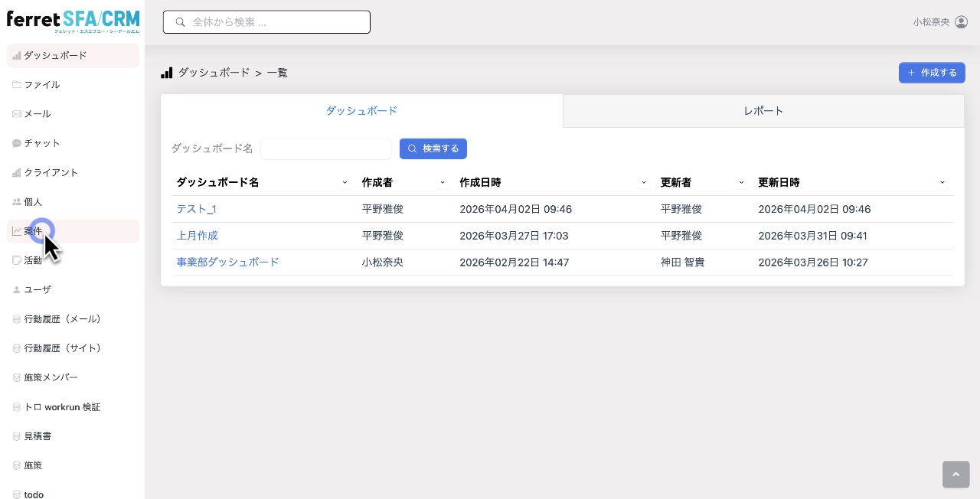The height and width of the screenshot is (499, 980).
Task: Click the scroll-to-top arrow button
Action: click(955, 475)
